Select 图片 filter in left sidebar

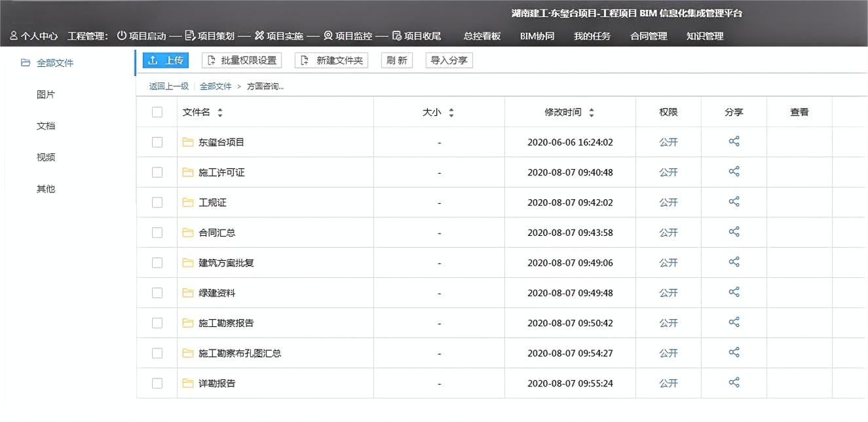(x=46, y=94)
